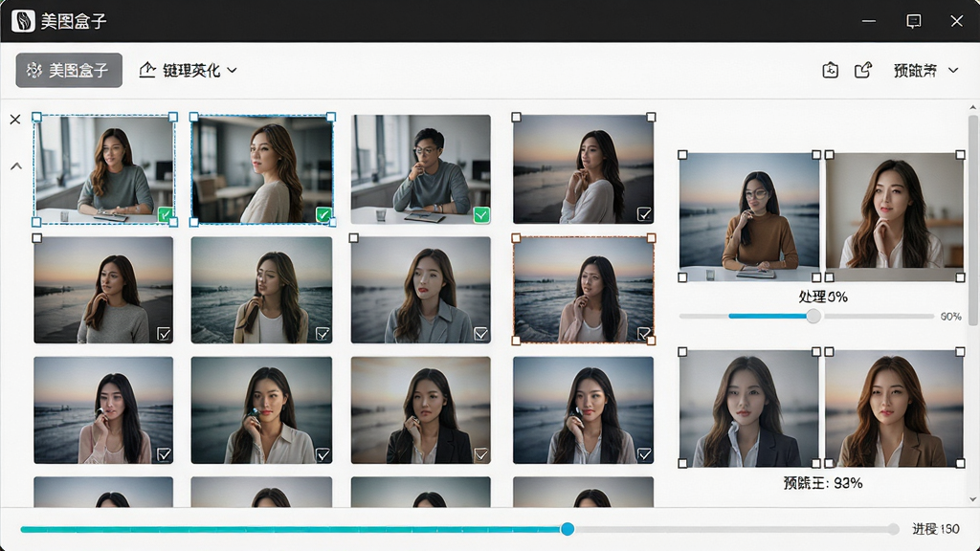Select the orange-bordered beach woman thumbnail
The image size is (980, 551).
(583, 290)
